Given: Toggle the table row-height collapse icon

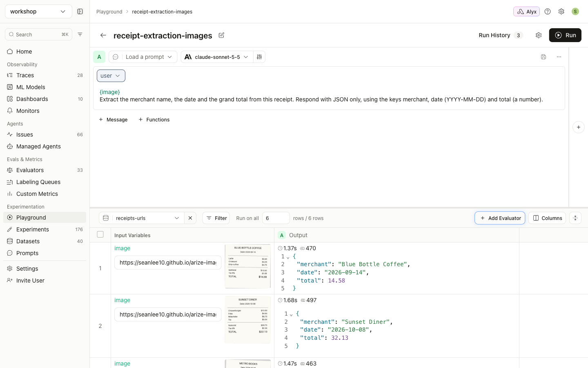Looking at the screenshot, I should pos(575,218).
